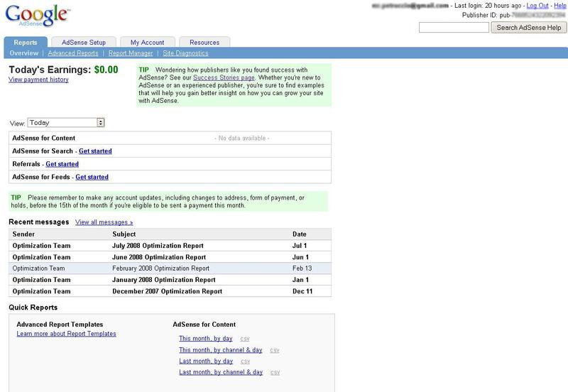Viewport: 568px width, 392px height.
Task: Download csv for Last month, by day
Action: coord(245,361)
